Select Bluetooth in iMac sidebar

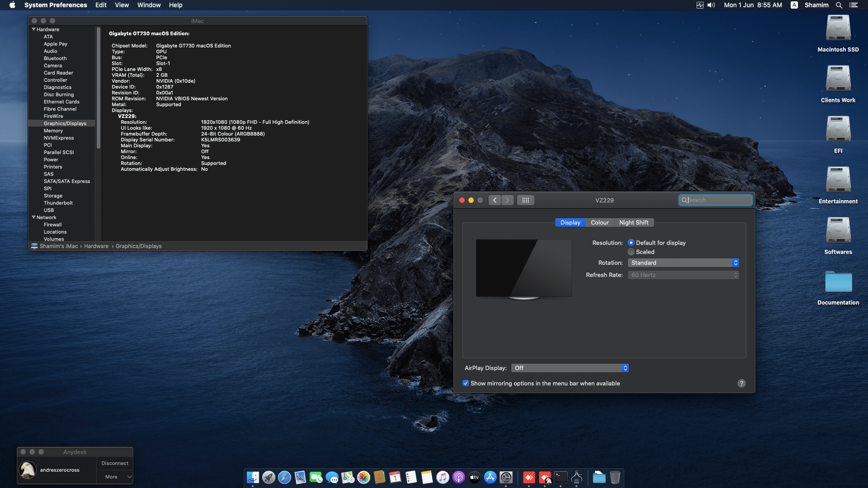55,58
